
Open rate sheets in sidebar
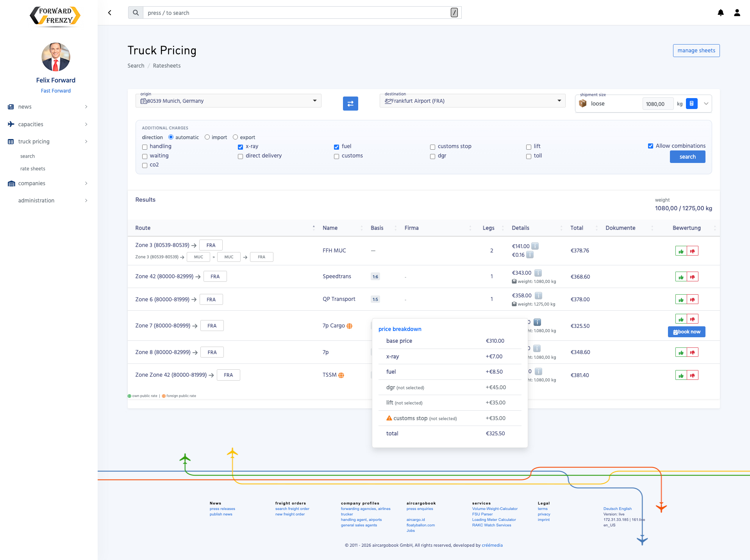(33, 169)
